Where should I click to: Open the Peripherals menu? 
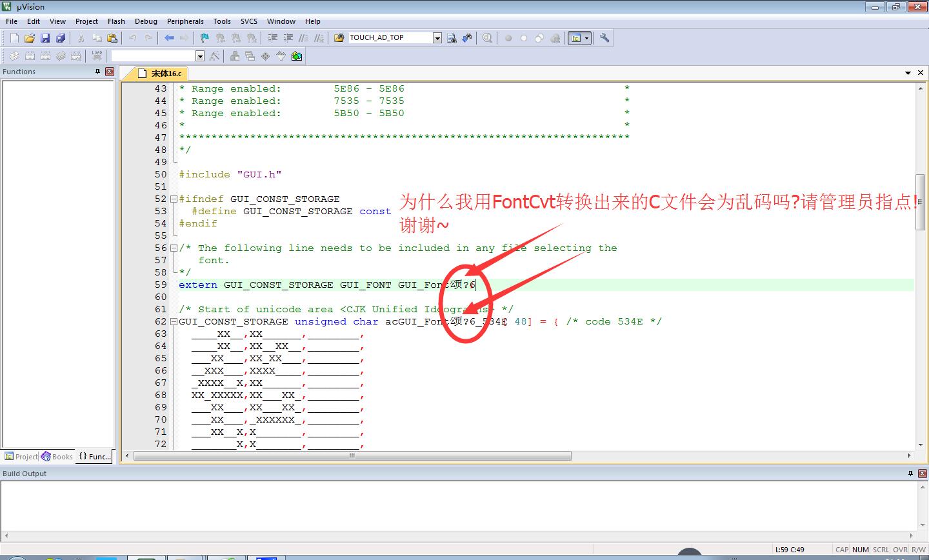pos(185,21)
